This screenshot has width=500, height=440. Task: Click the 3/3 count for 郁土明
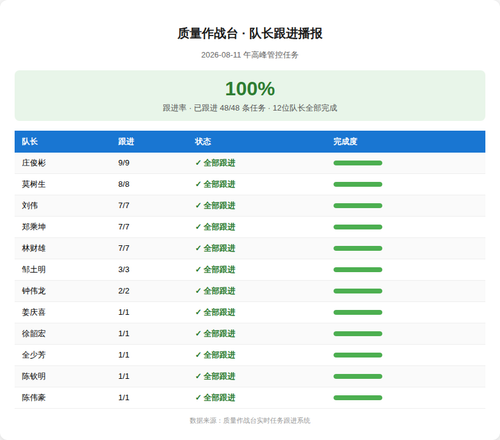point(124,270)
